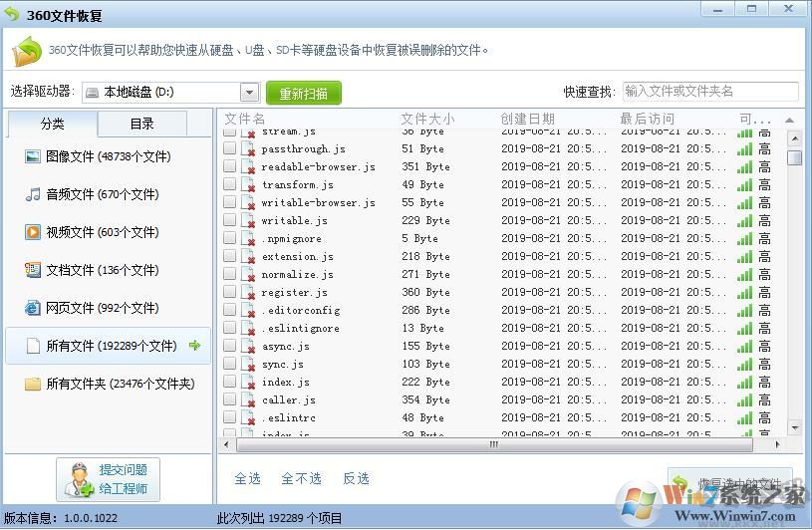Click deleted-file icon next to .npmignore
The height and width of the screenshot is (530, 812).
pos(248,239)
